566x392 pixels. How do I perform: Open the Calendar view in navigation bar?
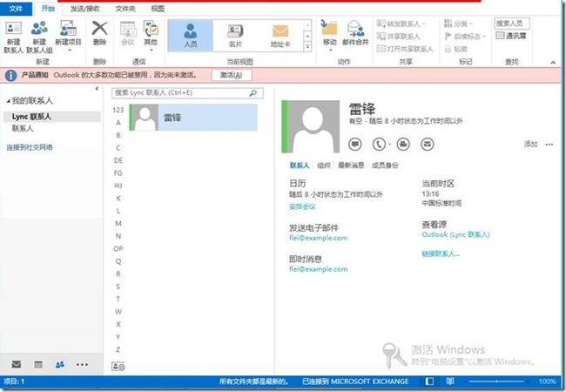[x=38, y=363]
